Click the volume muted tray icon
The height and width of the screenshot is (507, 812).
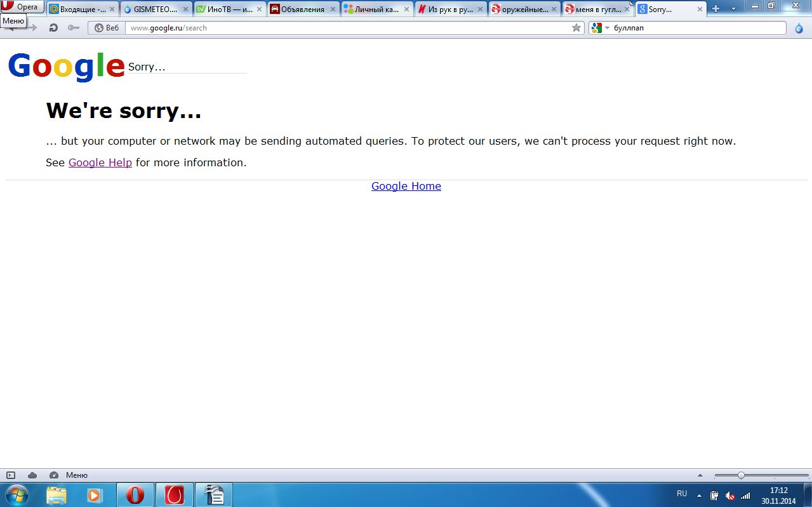tap(730, 496)
